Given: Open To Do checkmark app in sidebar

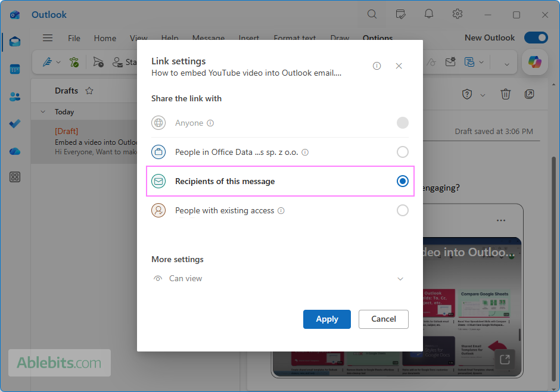Looking at the screenshot, I should point(15,124).
